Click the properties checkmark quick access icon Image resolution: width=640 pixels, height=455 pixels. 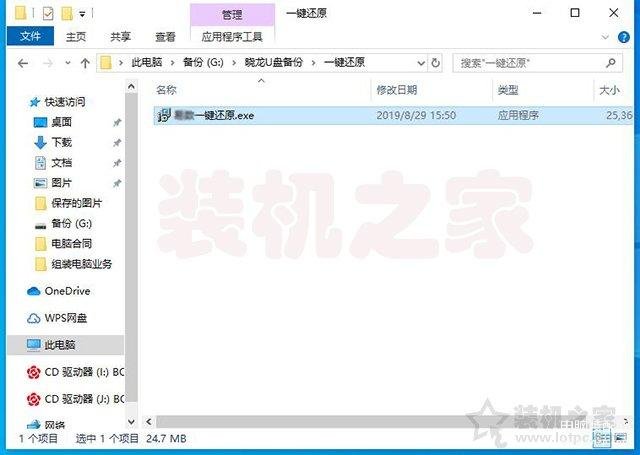click(48, 14)
